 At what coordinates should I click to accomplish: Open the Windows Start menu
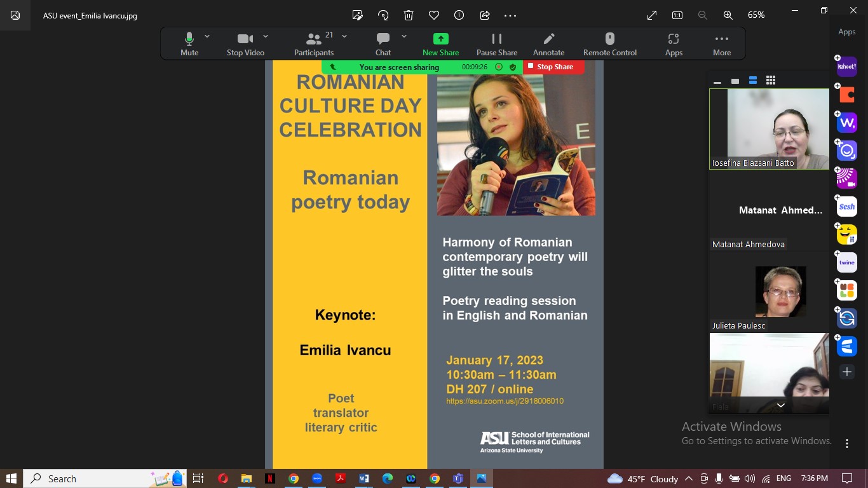11,478
